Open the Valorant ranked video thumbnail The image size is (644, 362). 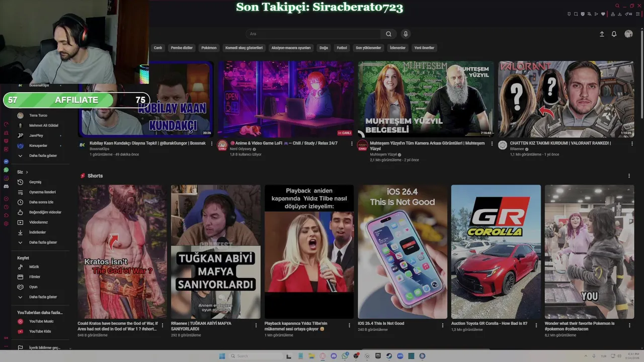click(x=566, y=99)
